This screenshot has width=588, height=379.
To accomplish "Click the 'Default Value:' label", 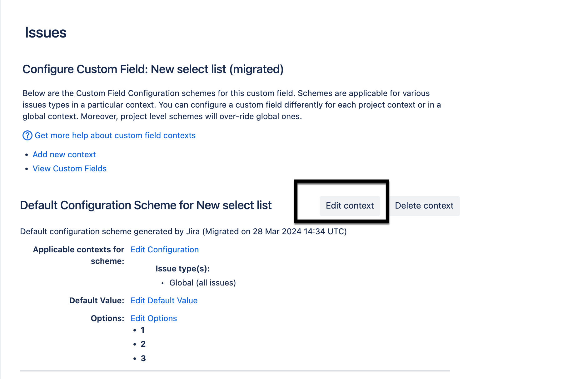I will tap(97, 301).
